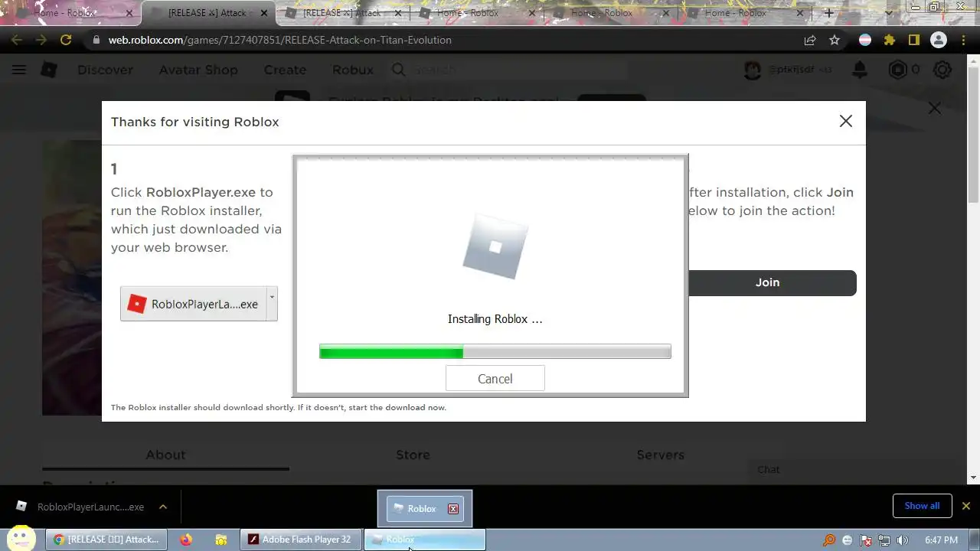This screenshot has height=551, width=980.
Task: Expand options chevron for downloaded file
Action: (x=162, y=507)
